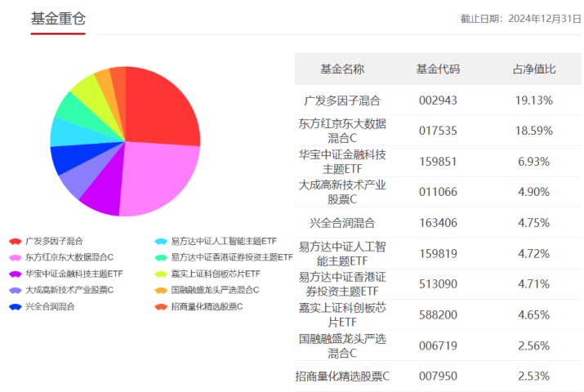The image size is (584, 392).
Task: Click legend label 广发多因子混合
Action: pyautogui.click(x=54, y=241)
